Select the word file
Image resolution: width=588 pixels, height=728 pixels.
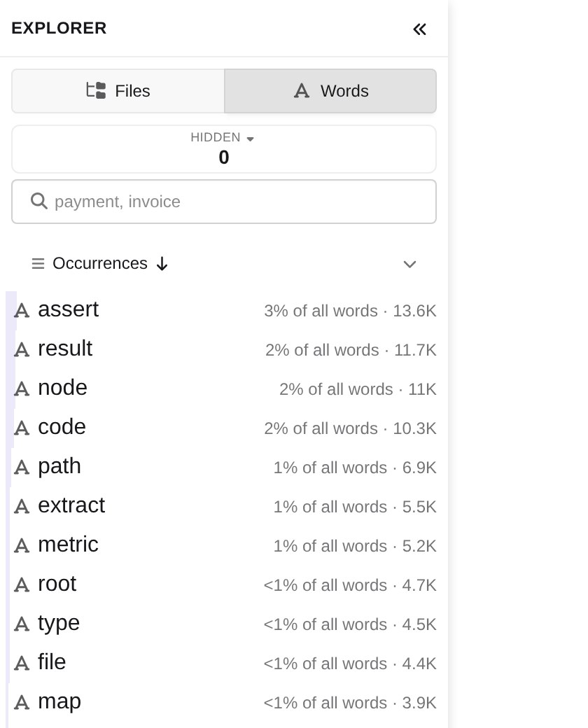pos(52,662)
